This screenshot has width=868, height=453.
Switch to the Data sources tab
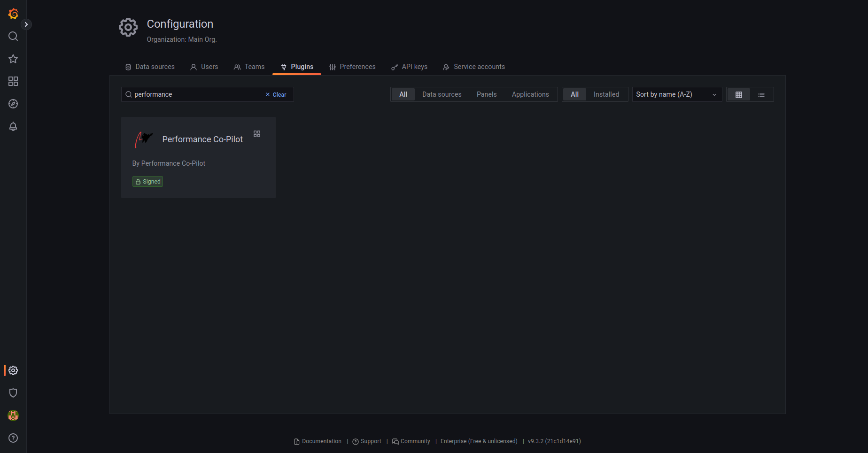tap(150, 67)
